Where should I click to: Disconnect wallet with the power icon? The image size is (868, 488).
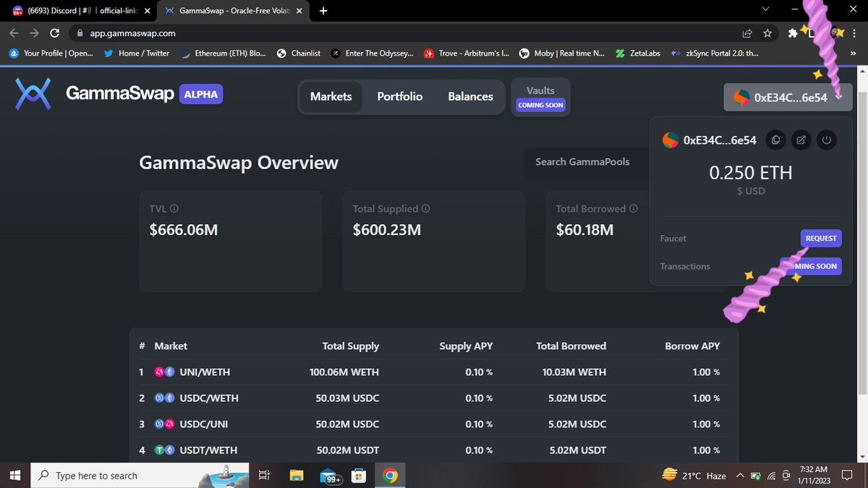coord(826,140)
